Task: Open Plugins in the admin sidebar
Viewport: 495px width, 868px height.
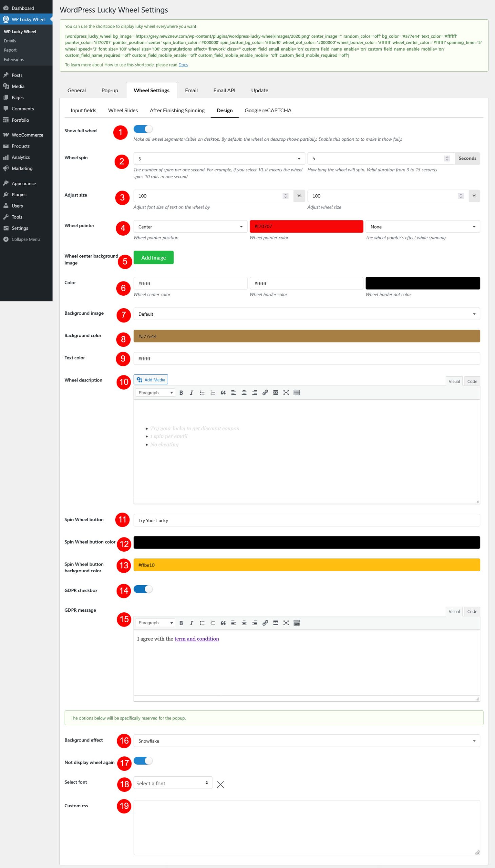Action: tap(19, 195)
